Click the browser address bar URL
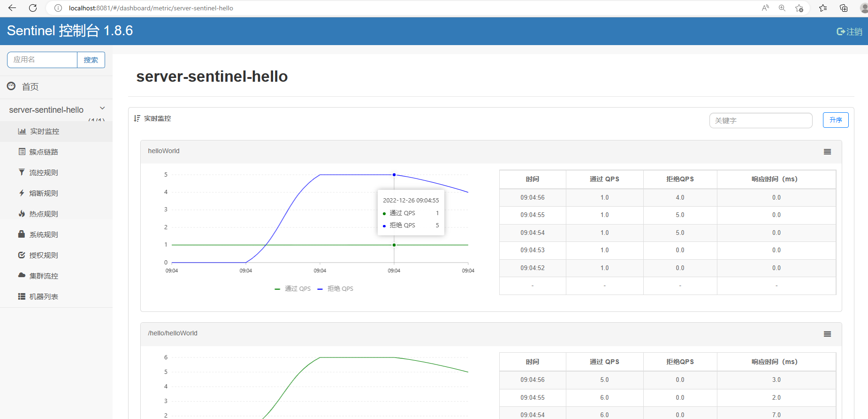Image resolution: width=868 pixels, height=419 pixels. click(x=151, y=8)
